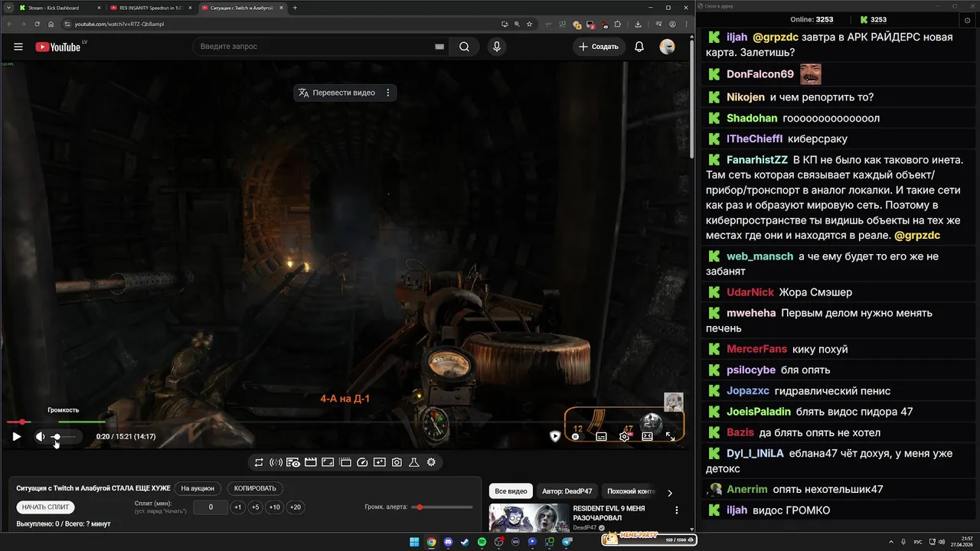This screenshot has width=980, height=551.
Task: Click НАЧАТЬ СПЛИТ button
Action: click(x=46, y=507)
